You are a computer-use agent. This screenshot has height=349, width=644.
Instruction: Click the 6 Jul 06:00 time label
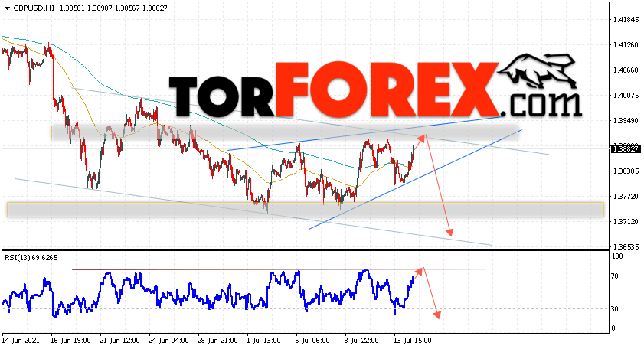(312, 341)
